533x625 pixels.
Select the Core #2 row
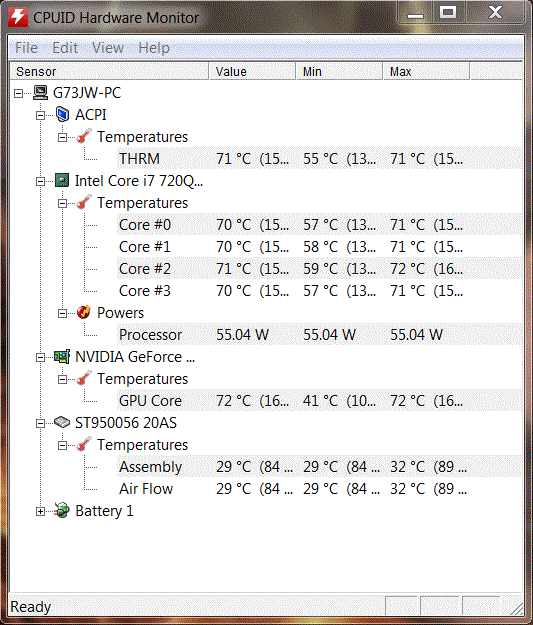pyautogui.click(x=320, y=269)
